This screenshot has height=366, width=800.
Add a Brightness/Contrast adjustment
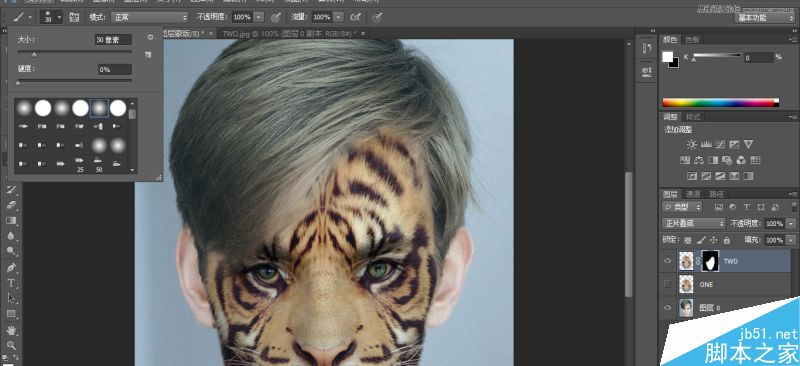691,144
